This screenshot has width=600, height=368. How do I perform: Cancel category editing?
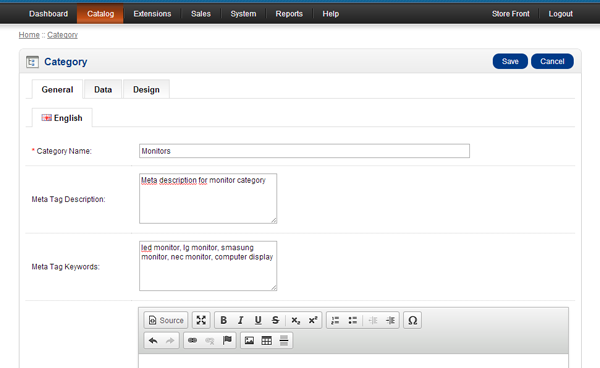(x=552, y=61)
